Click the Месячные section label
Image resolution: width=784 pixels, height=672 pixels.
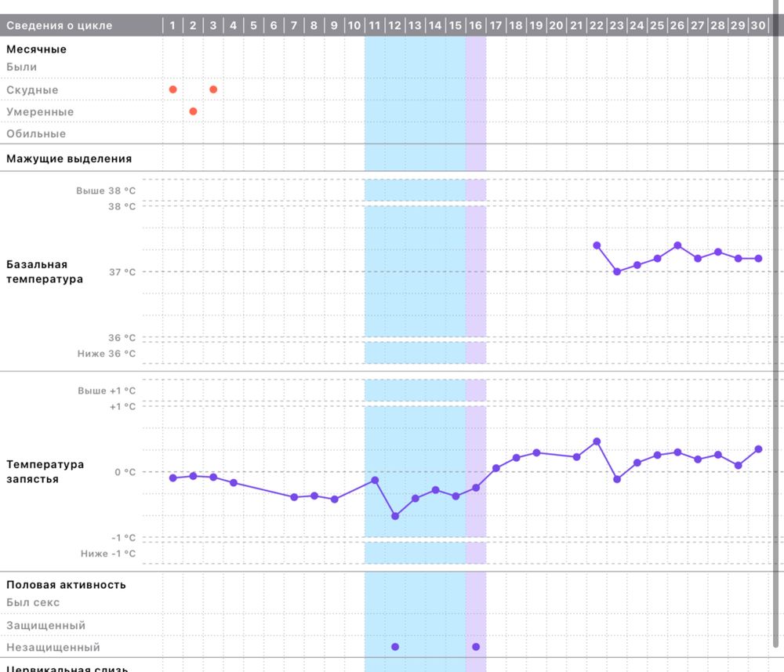click(x=36, y=49)
